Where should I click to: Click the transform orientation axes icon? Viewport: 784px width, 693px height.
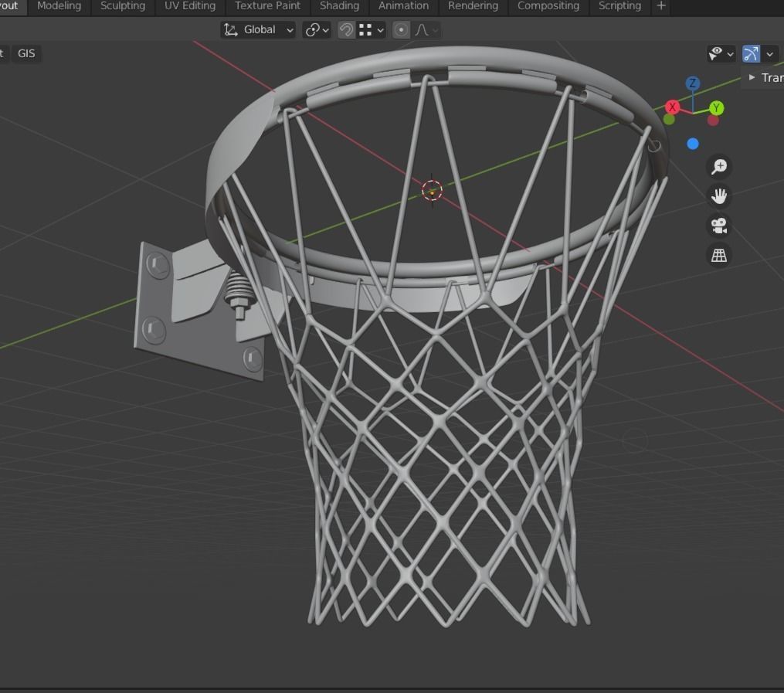[230, 29]
